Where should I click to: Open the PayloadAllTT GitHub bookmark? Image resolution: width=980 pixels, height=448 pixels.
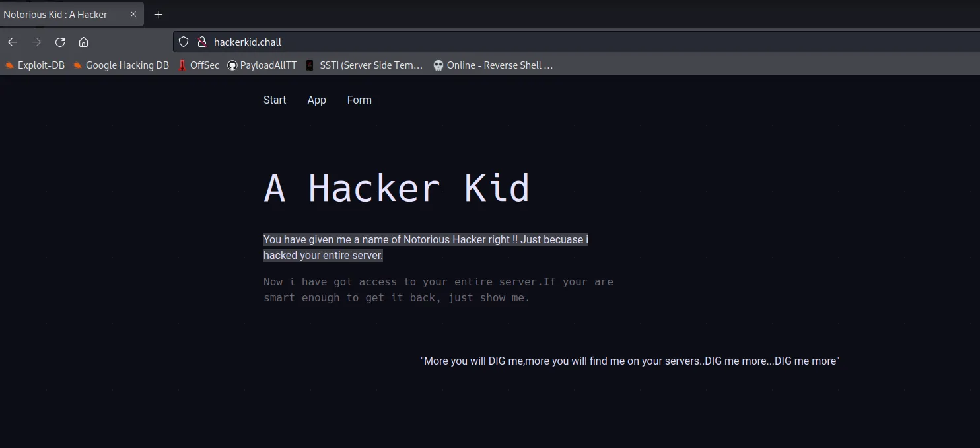click(262, 65)
